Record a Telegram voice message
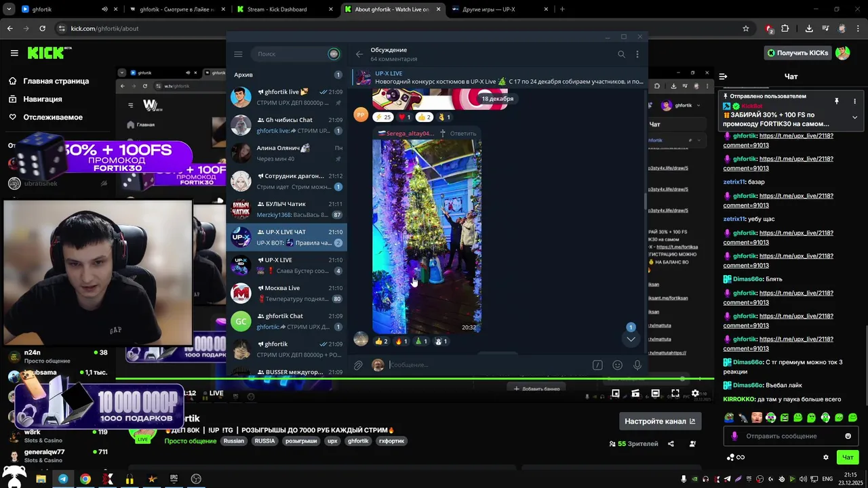The image size is (868, 488). pos(637,365)
